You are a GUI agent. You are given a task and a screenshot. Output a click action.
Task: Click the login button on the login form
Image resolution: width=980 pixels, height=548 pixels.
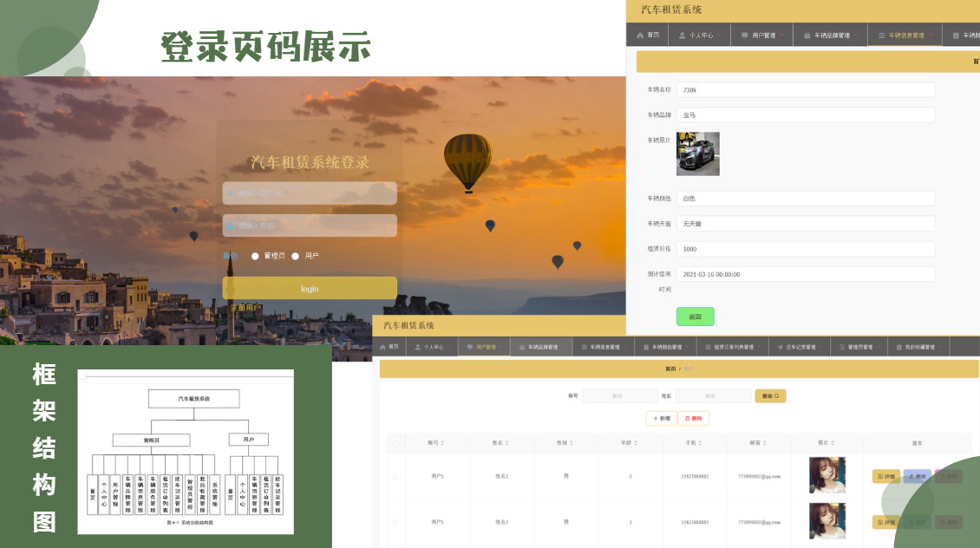pyautogui.click(x=310, y=289)
